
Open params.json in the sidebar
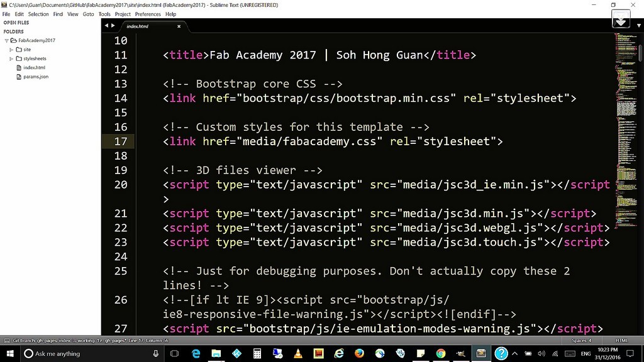click(x=36, y=77)
